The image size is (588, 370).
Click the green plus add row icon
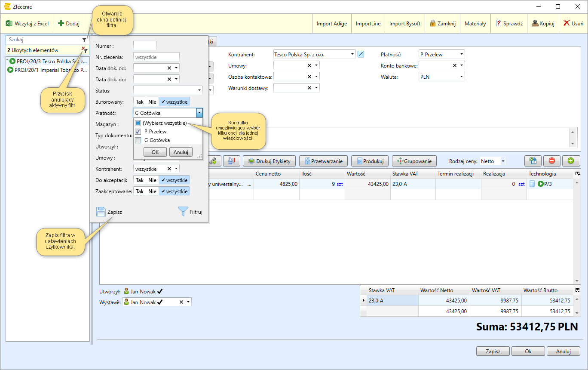571,161
